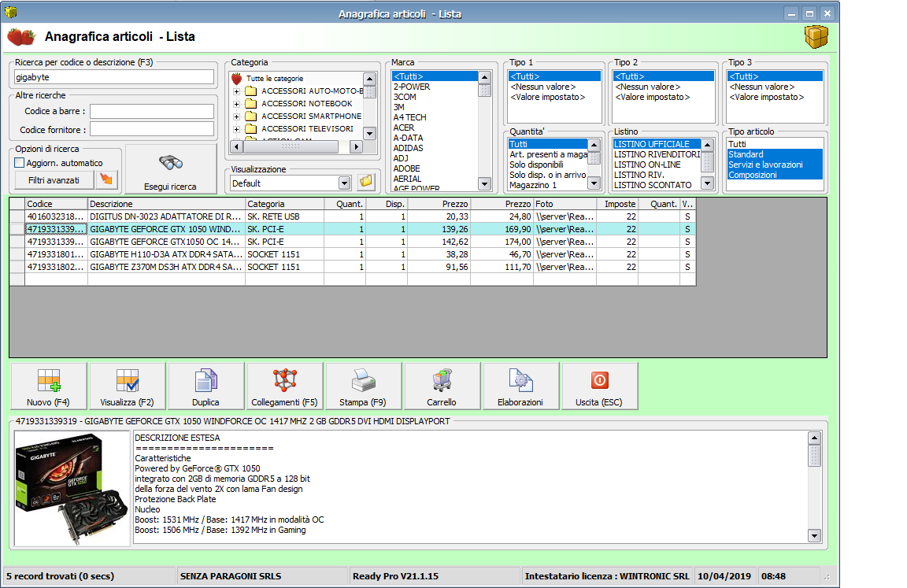Duplicate the selected article with Duplica
The image size is (907, 588).
coord(206,386)
